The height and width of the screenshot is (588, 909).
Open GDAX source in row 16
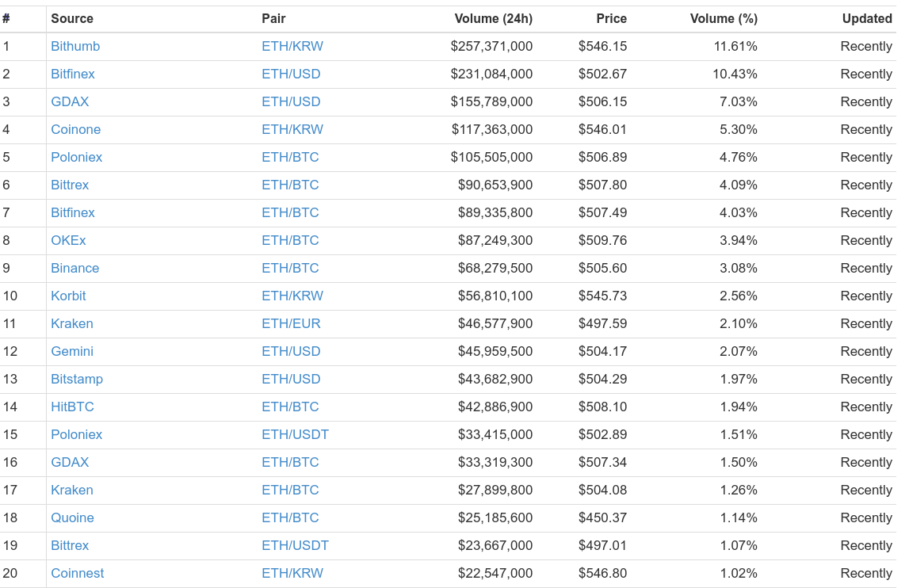pos(70,462)
